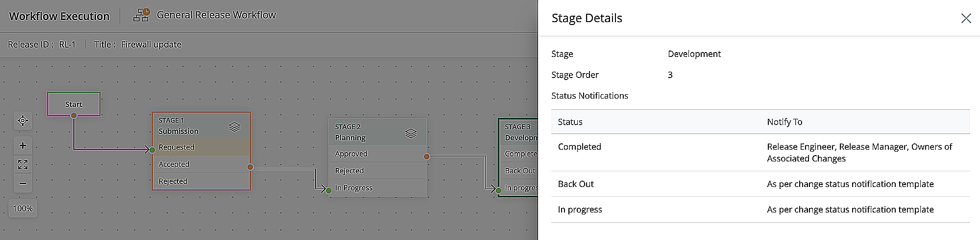
Task: Click the 100% zoom level indicator
Action: 23,209
